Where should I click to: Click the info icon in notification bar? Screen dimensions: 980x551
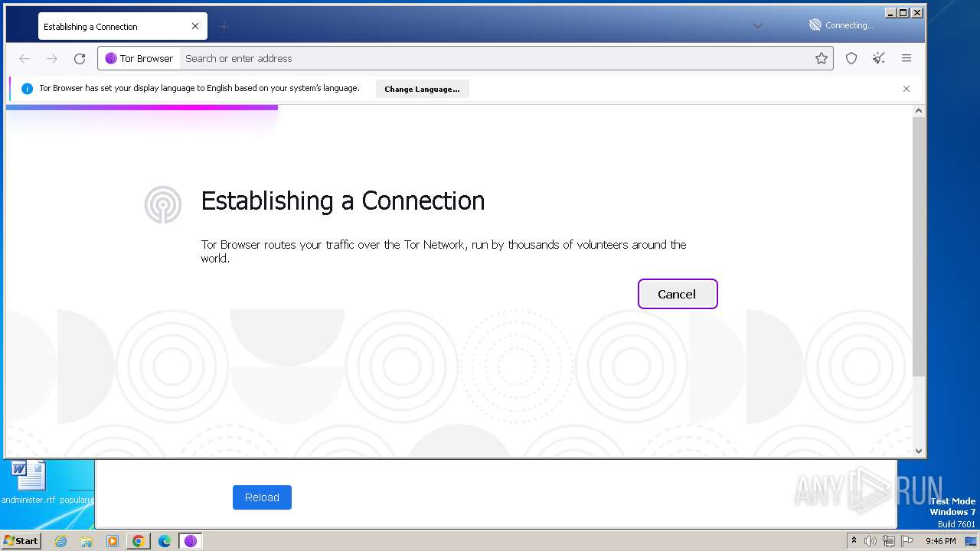pyautogui.click(x=27, y=89)
